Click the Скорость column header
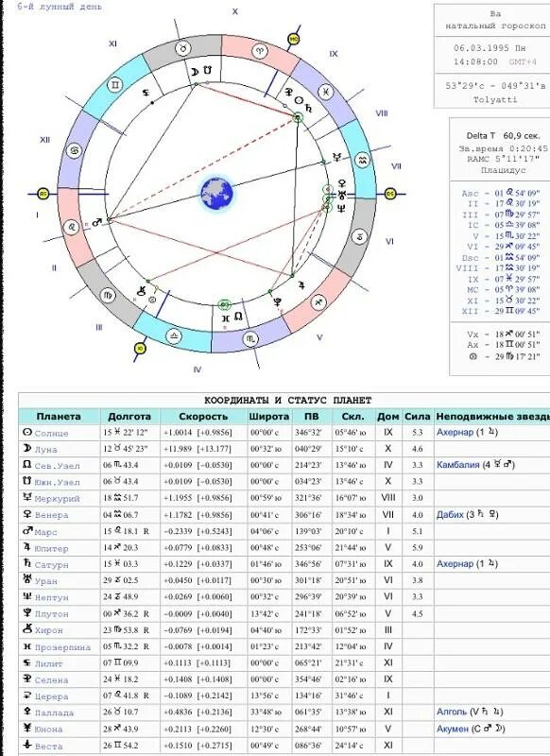The height and width of the screenshot is (756, 550). [203, 416]
